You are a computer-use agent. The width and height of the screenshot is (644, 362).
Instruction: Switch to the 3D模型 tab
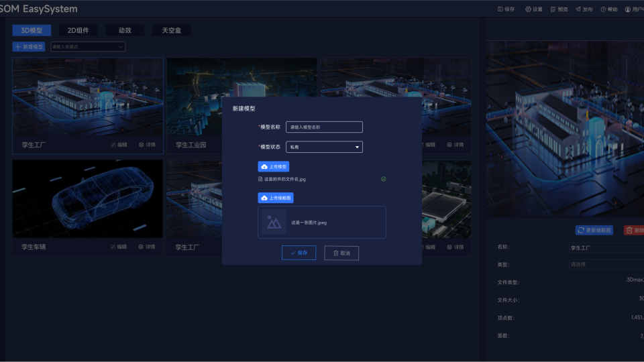point(32,30)
